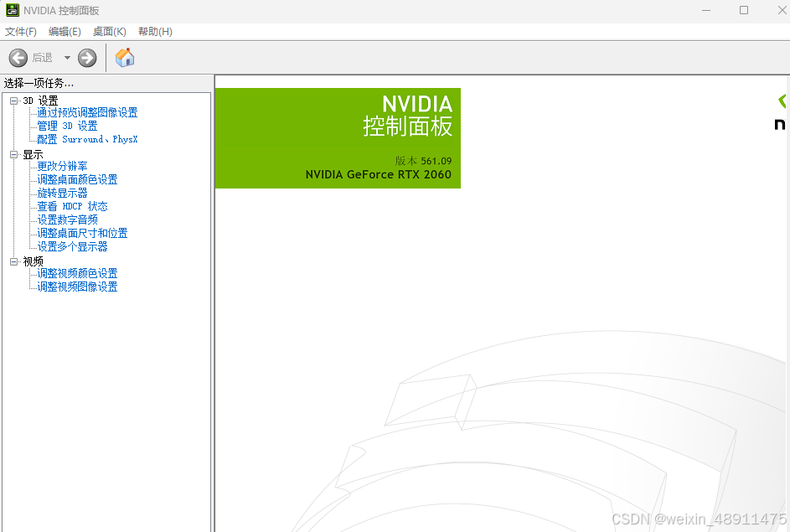Collapse the 视频 tree node

pyautogui.click(x=14, y=261)
